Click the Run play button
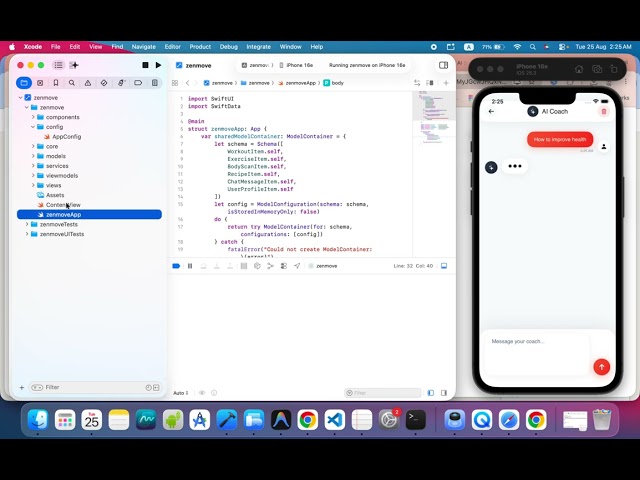 tap(158, 65)
